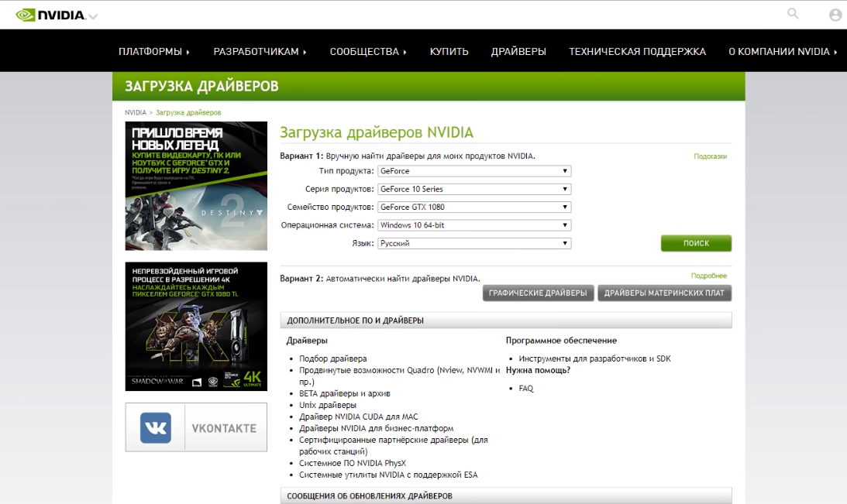Open the user account icon

point(835,15)
